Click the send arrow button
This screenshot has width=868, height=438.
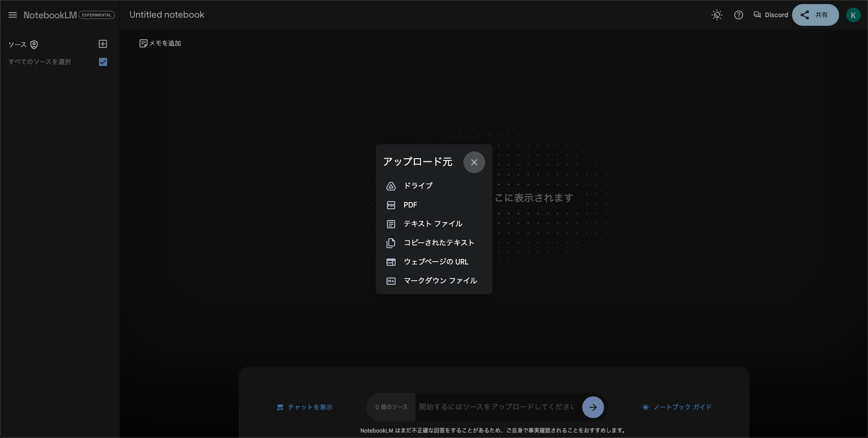pos(593,407)
